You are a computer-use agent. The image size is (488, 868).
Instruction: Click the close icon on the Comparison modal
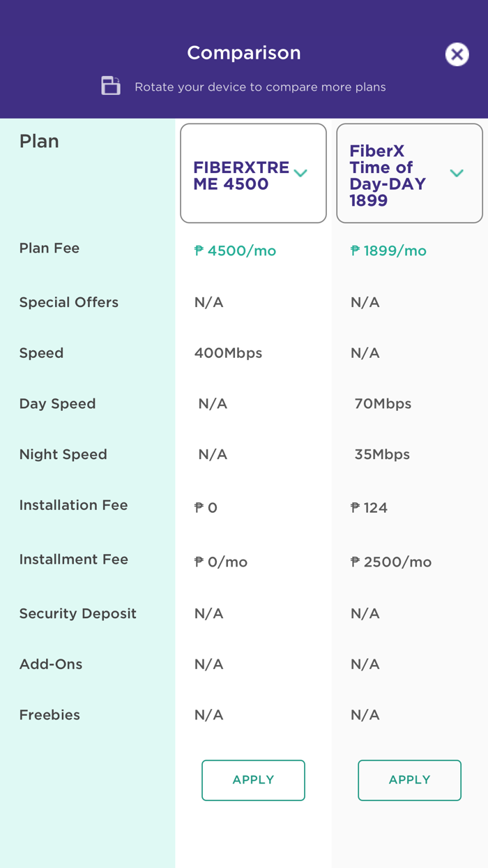coord(457,54)
